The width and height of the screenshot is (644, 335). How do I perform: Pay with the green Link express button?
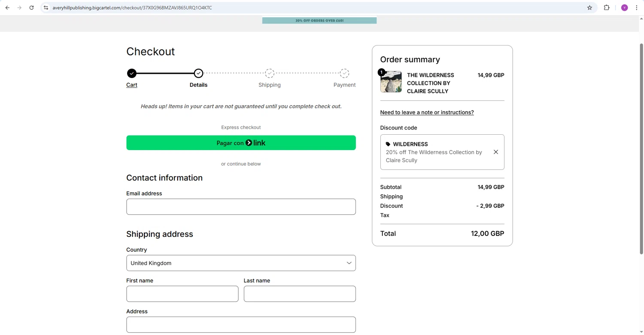(x=241, y=143)
